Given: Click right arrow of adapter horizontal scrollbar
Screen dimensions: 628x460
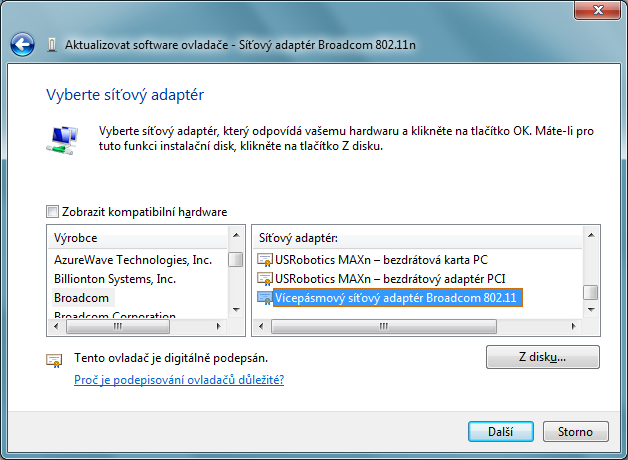Looking at the screenshot, I should point(574,326).
